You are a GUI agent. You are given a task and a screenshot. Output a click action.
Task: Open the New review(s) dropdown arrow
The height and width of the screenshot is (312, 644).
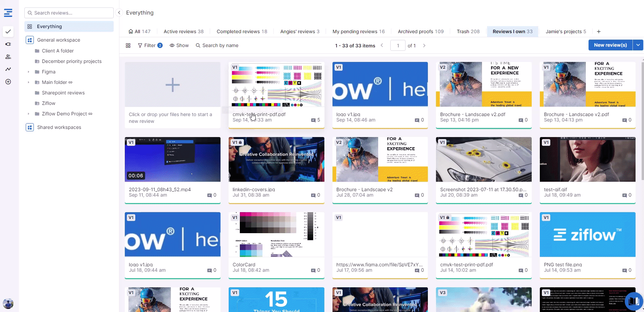638,45
